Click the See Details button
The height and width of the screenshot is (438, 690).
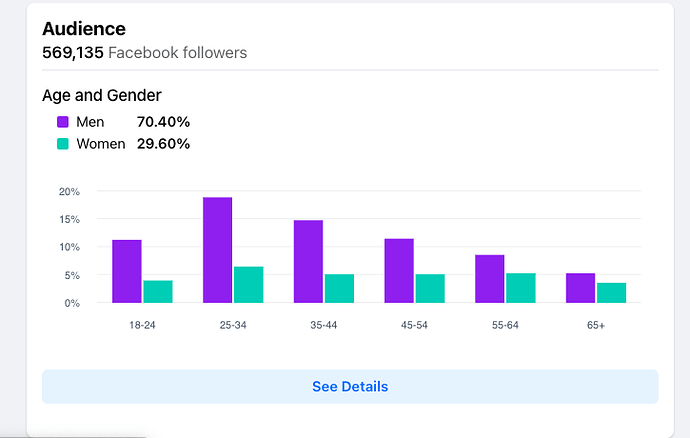click(x=350, y=386)
